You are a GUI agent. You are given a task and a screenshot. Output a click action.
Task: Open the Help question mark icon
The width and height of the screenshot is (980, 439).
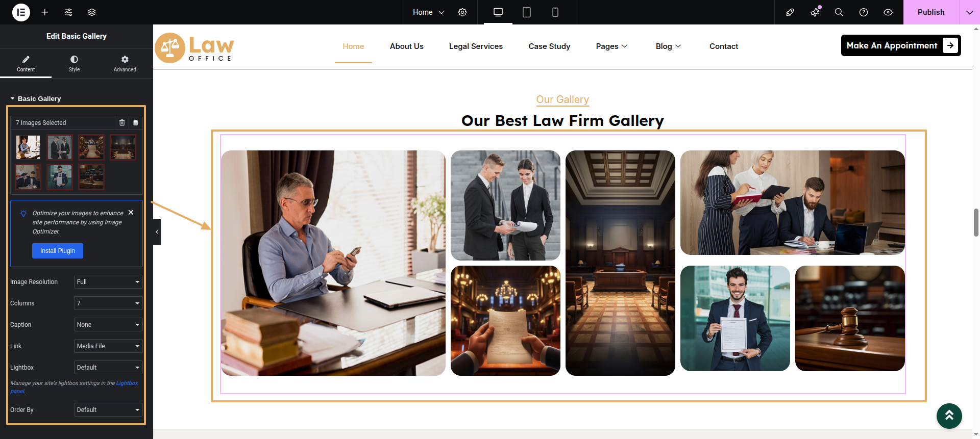click(x=864, y=12)
